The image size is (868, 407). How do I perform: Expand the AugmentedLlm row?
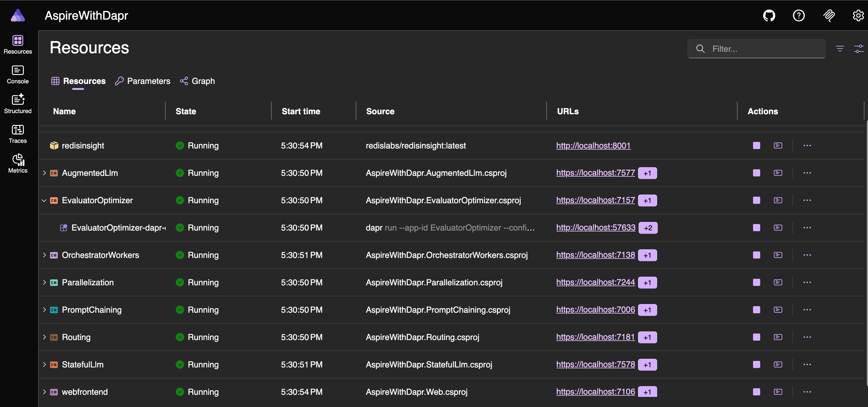pyautogui.click(x=44, y=173)
